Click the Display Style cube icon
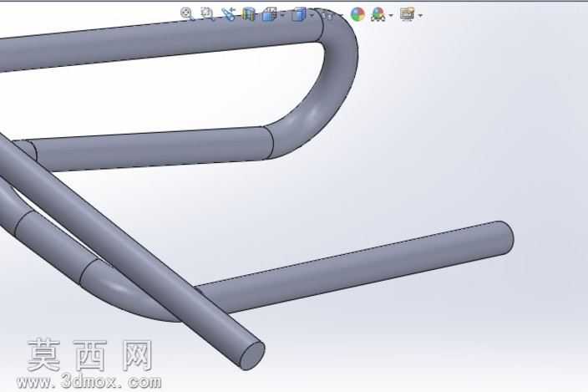Viewport: 588px width, 392px height. pos(299,15)
